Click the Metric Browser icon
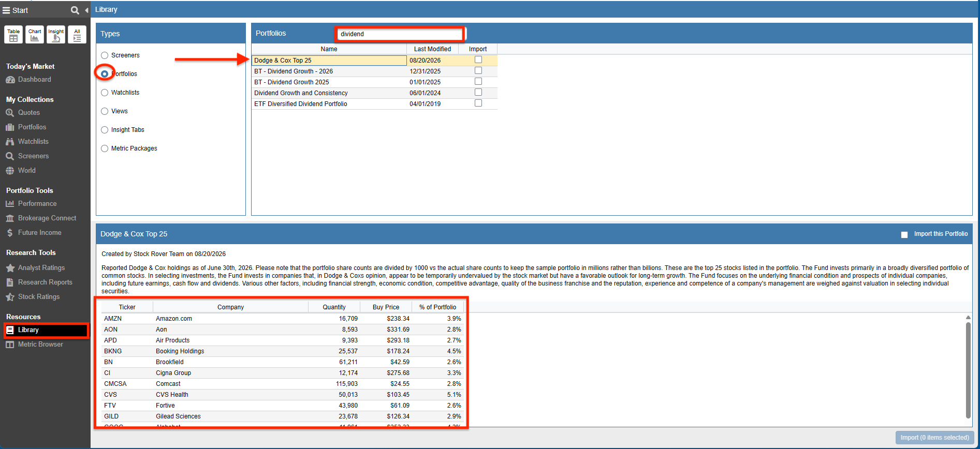This screenshot has height=449, width=980. pyautogui.click(x=10, y=345)
